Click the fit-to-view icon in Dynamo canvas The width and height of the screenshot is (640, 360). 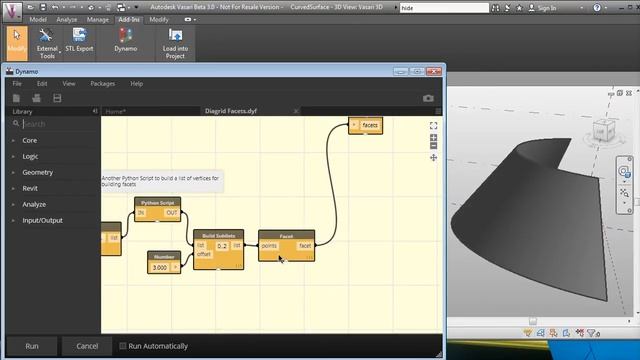click(x=433, y=125)
